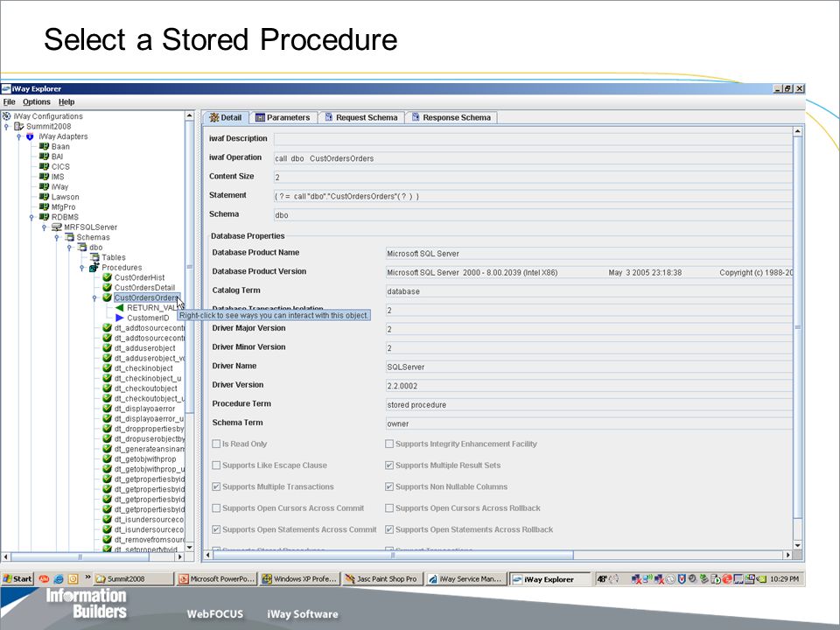Screen dimensions: 840x630
Task: Click the iWay Configurations root icon
Action: click(x=6, y=116)
